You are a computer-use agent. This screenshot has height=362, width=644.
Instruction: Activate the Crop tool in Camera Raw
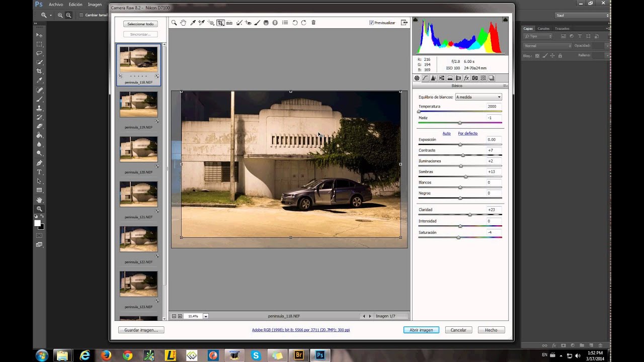(x=220, y=23)
